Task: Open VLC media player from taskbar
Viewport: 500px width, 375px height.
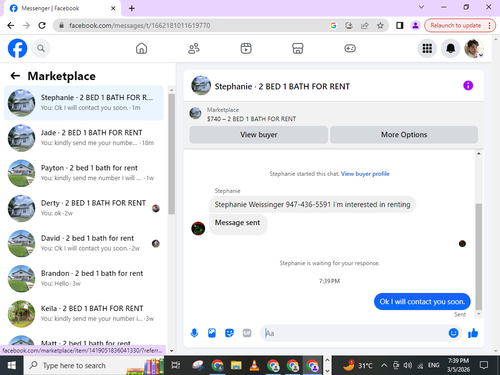Action: (254, 365)
